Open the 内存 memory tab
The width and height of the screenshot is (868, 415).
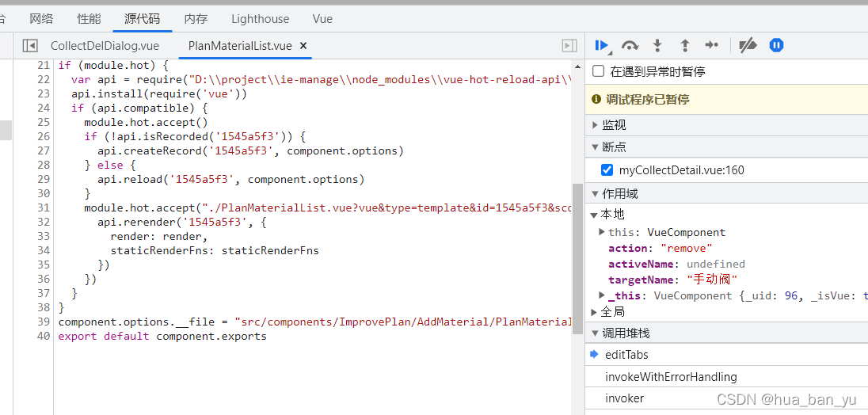[x=196, y=19]
